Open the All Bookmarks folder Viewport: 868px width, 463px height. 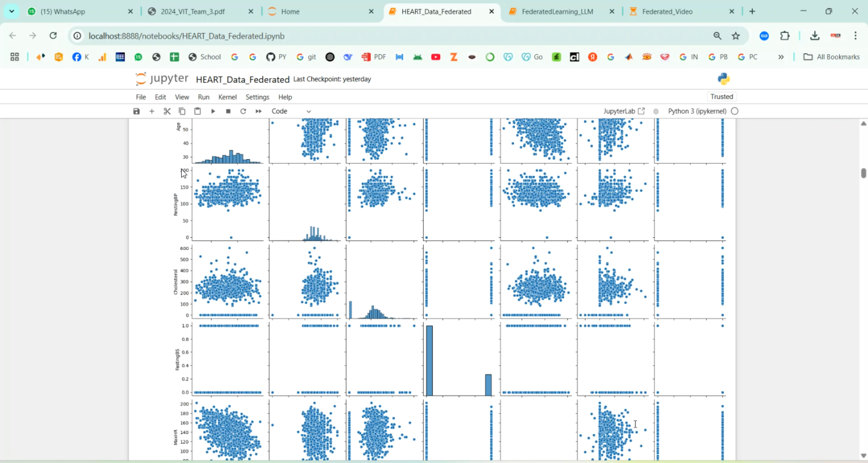(x=832, y=57)
